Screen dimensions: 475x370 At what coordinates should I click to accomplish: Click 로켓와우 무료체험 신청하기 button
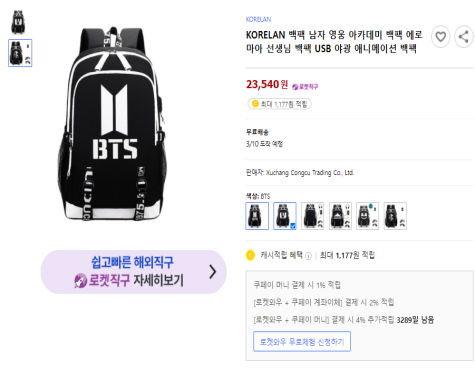302,342
